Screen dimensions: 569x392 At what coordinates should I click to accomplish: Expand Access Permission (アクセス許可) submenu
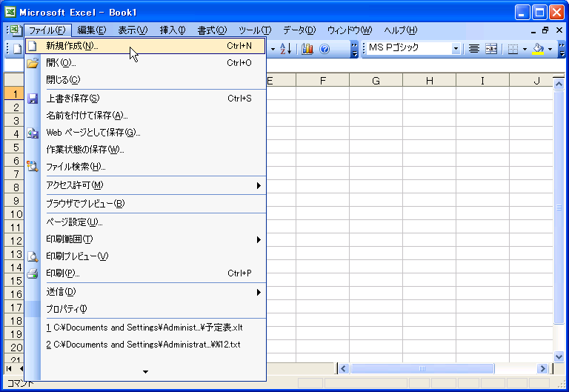pos(145,185)
